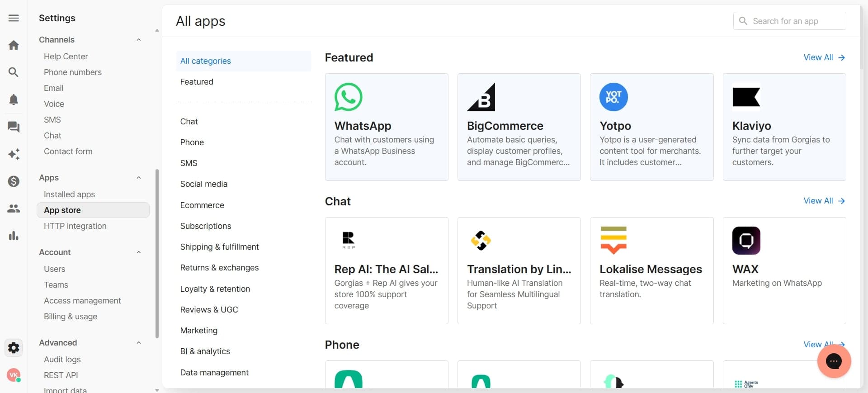Click the BigCommerce logo icon

click(x=481, y=97)
